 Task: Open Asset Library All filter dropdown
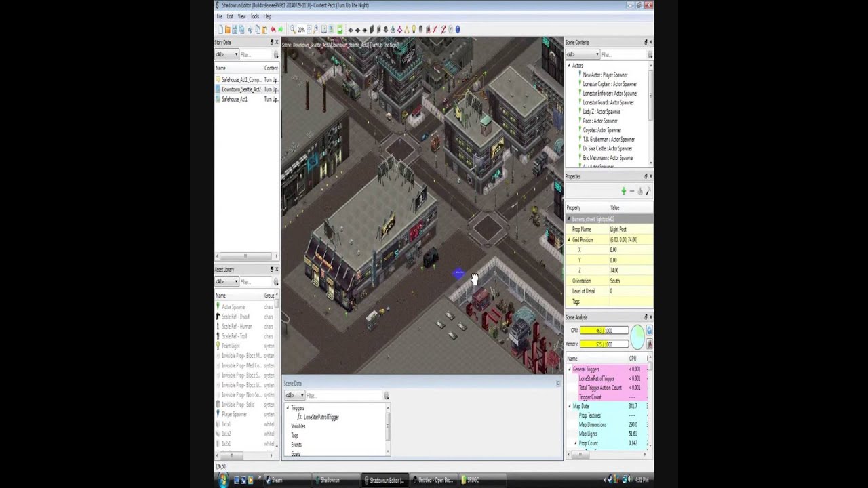tap(226, 281)
